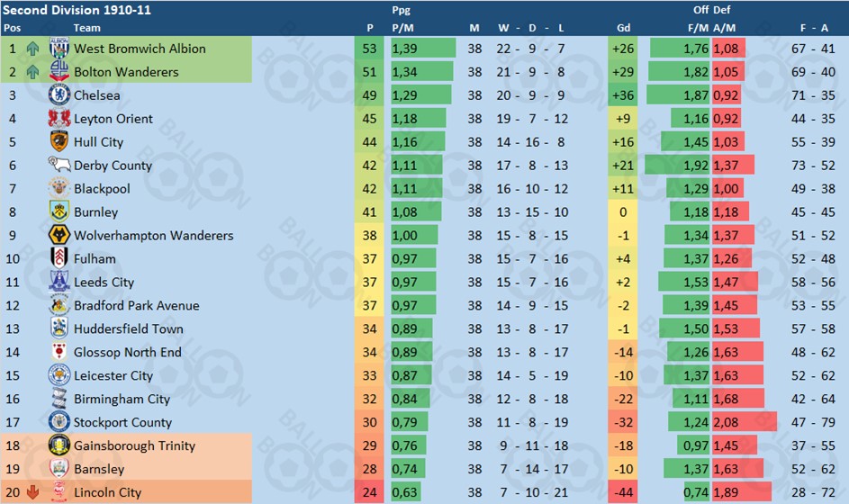Open the Gainsborough Trinity team name
This screenshot has width=849, height=504.
click(x=134, y=445)
